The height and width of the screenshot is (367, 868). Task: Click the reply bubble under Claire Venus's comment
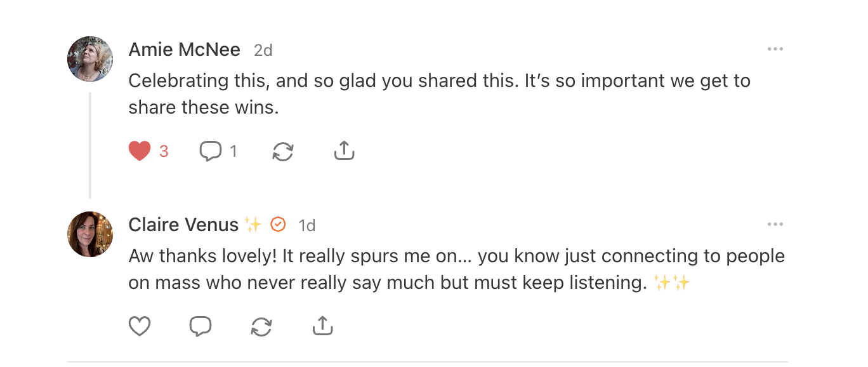pos(201,326)
